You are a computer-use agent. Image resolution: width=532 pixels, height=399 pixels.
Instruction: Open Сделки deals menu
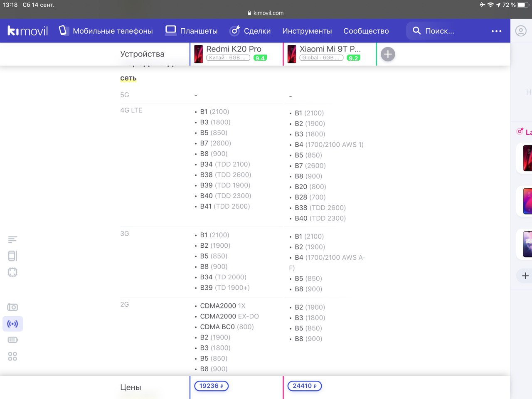[x=250, y=31]
